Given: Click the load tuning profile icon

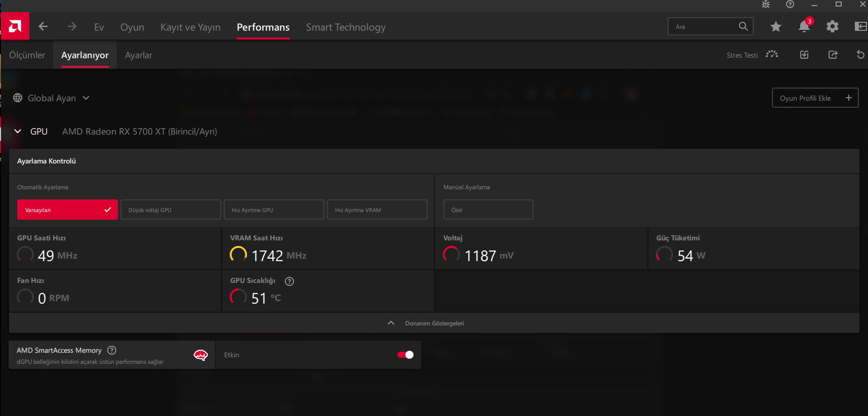Looking at the screenshot, I should (x=804, y=55).
